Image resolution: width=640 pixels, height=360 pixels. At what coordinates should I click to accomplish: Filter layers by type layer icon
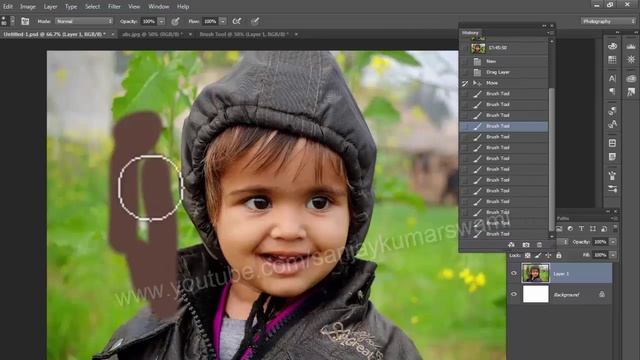581,229
